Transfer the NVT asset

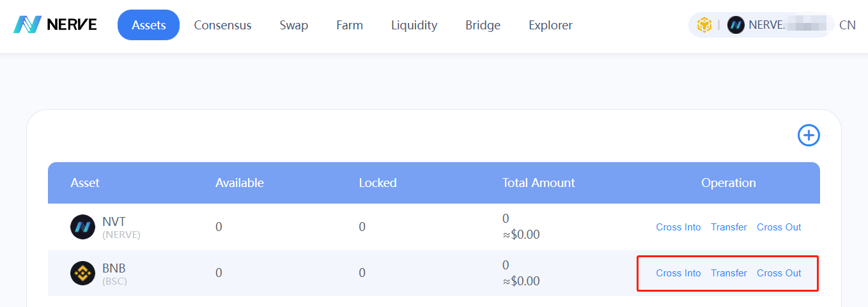click(729, 227)
